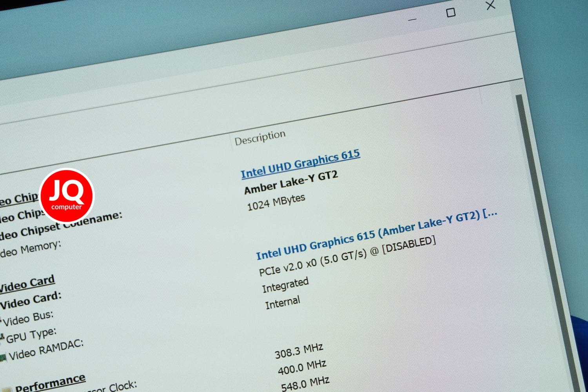Open the Intel UHD Graphics 615 (Amber Lake-Y GT2) link
588x392 pixels.
[x=376, y=235]
